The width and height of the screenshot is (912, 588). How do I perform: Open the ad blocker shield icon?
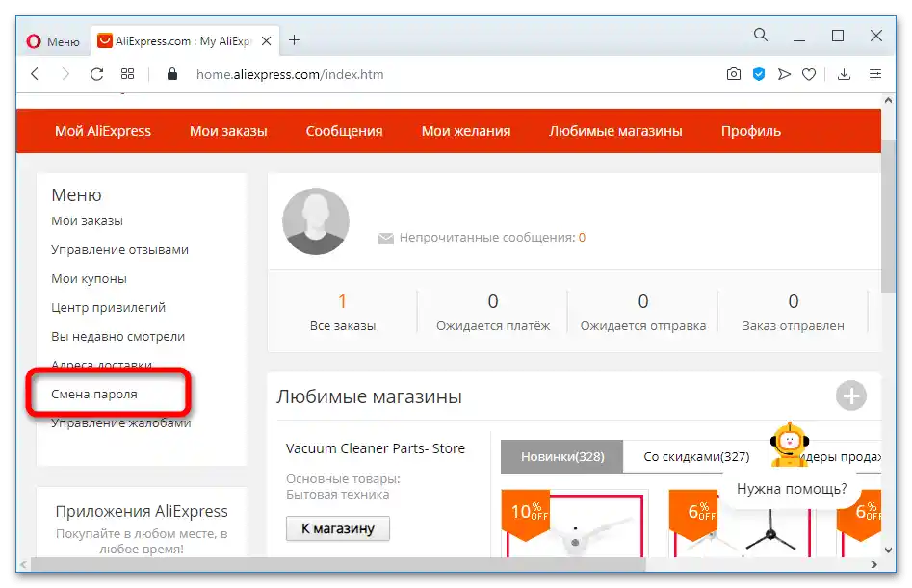coord(759,74)
